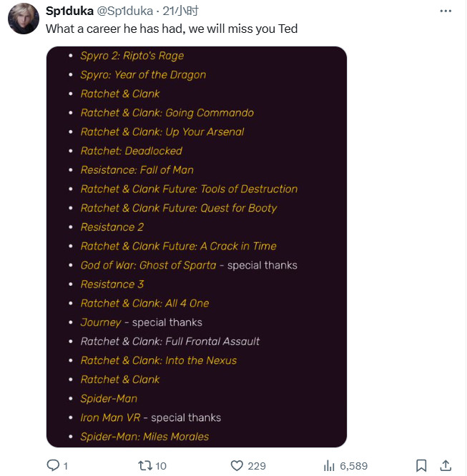Open the @Sp1duka handle link
Viewport: 467px width, 476px height.
click(x=125, y=11)
